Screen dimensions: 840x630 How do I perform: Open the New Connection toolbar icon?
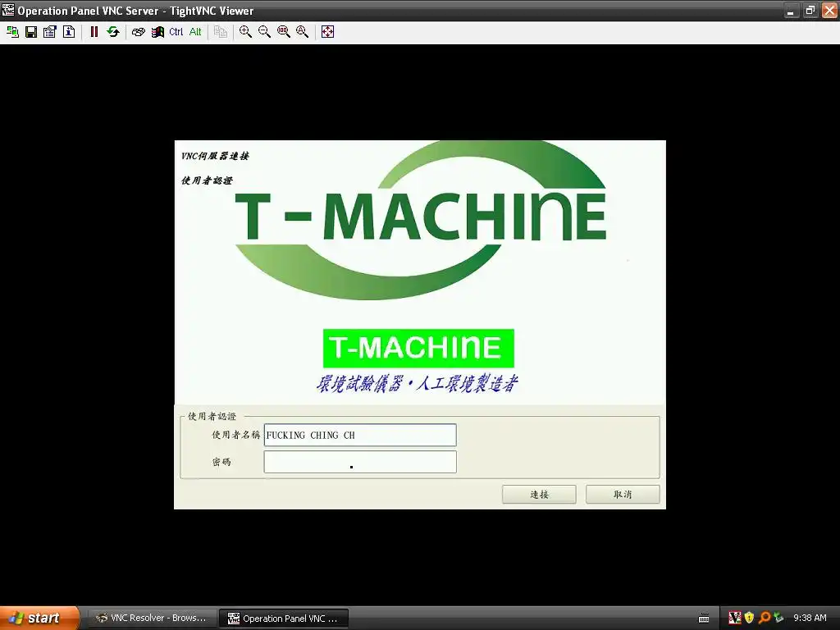12,32
